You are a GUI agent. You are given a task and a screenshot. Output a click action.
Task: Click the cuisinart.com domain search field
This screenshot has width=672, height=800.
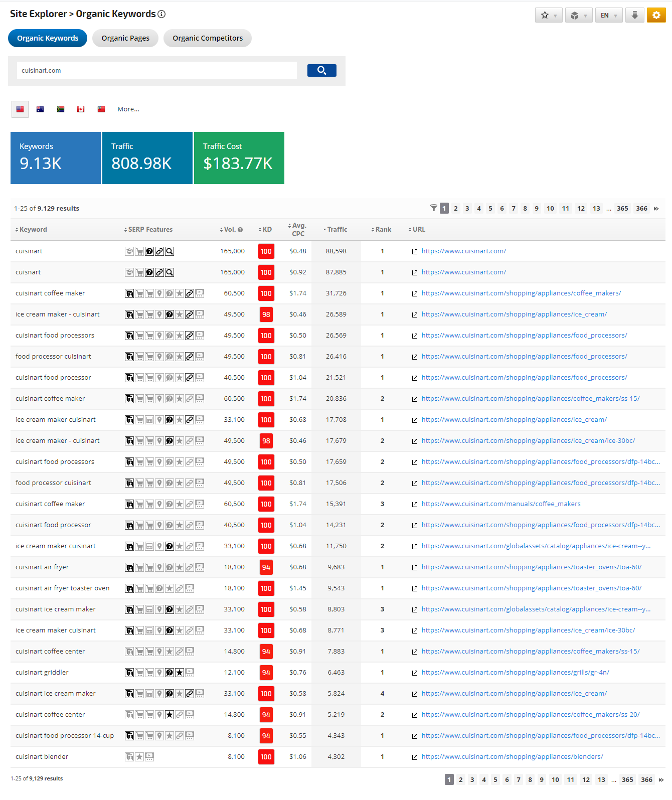156,71
